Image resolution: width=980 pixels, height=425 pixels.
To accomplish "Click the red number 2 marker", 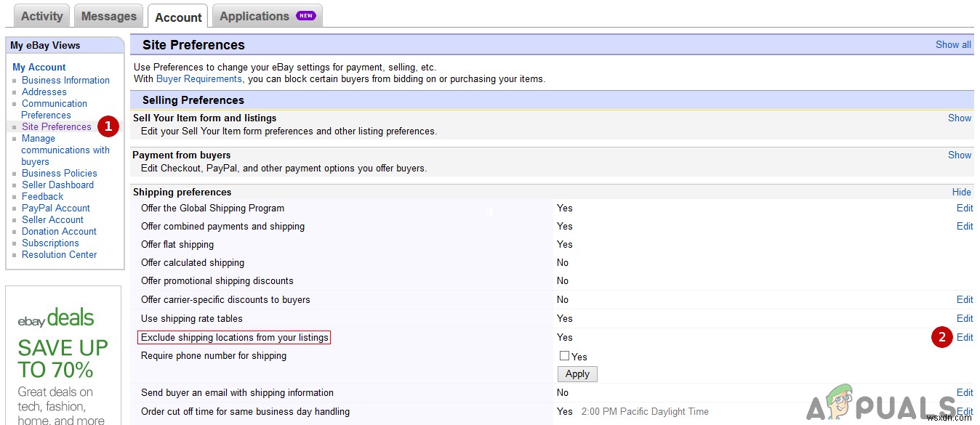I will tap(942, 337).
